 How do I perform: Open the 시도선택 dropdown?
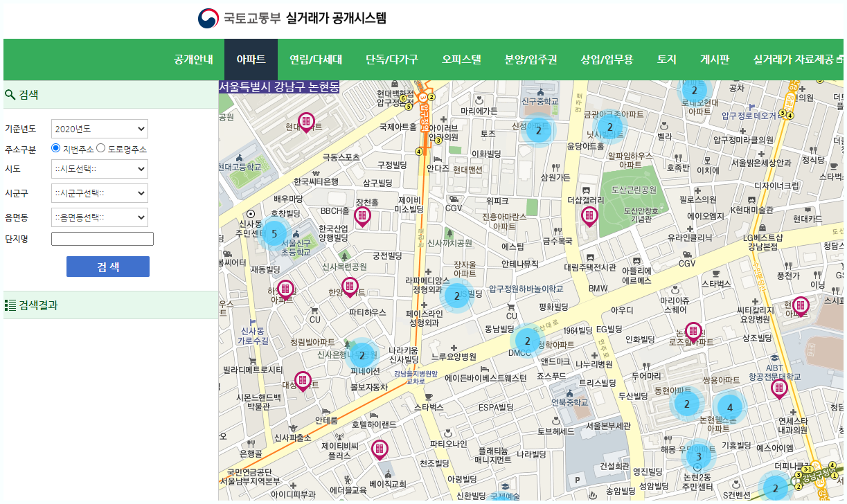click(x=100, y=169)
